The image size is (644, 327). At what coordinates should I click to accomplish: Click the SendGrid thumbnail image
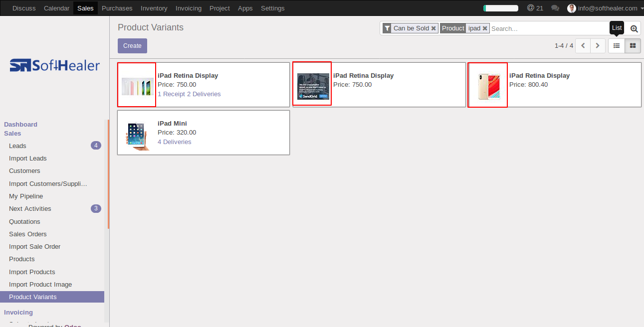(x=313, y=86)
